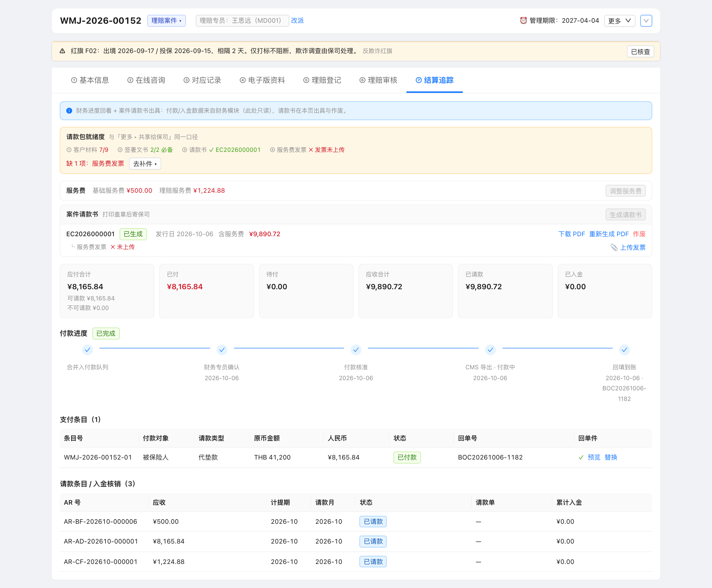
Task: Click the 已完成 payment progress tag
Action: (106, 334)
